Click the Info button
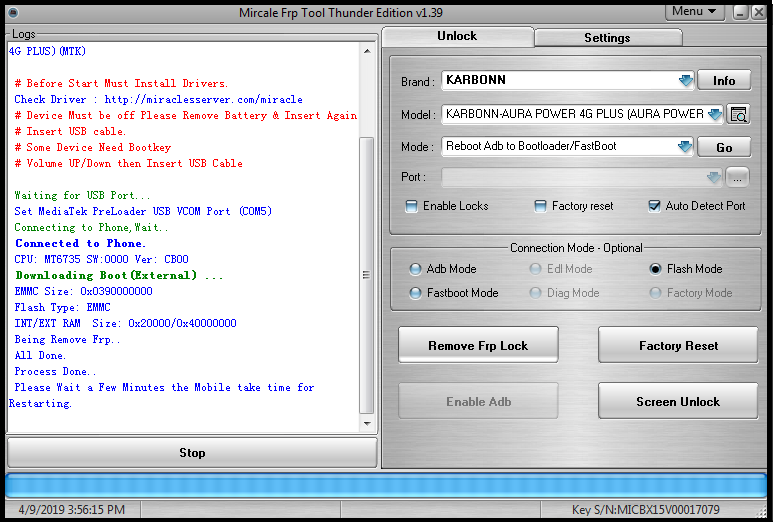Screen dimensions: 773x522 (x=724, y=80)
